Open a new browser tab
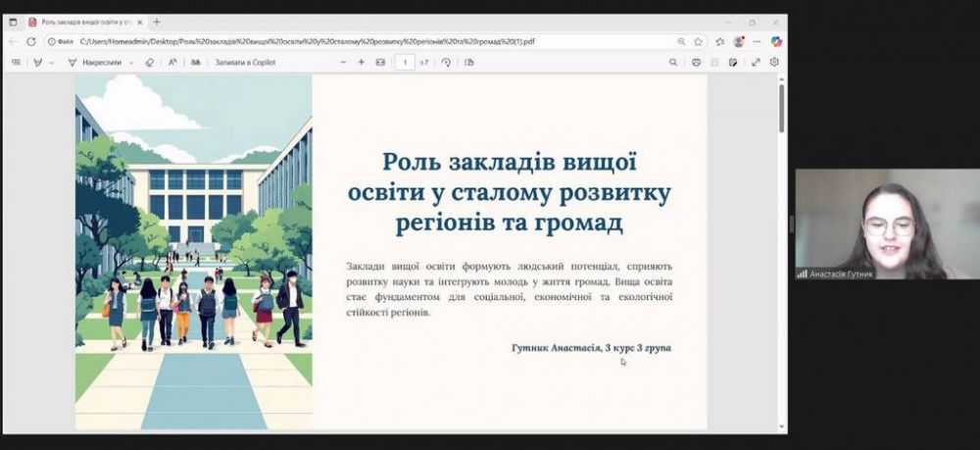Screen dimensions: 980x450 click(157, 22)
